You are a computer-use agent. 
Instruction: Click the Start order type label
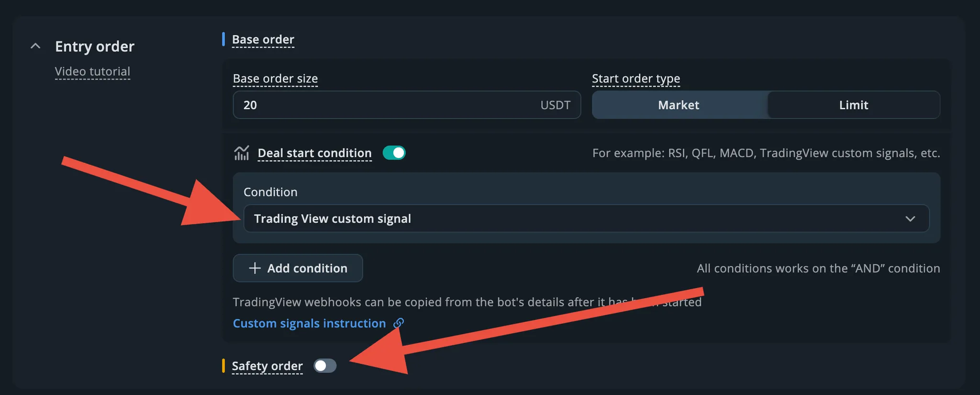(x=635, y=79)
